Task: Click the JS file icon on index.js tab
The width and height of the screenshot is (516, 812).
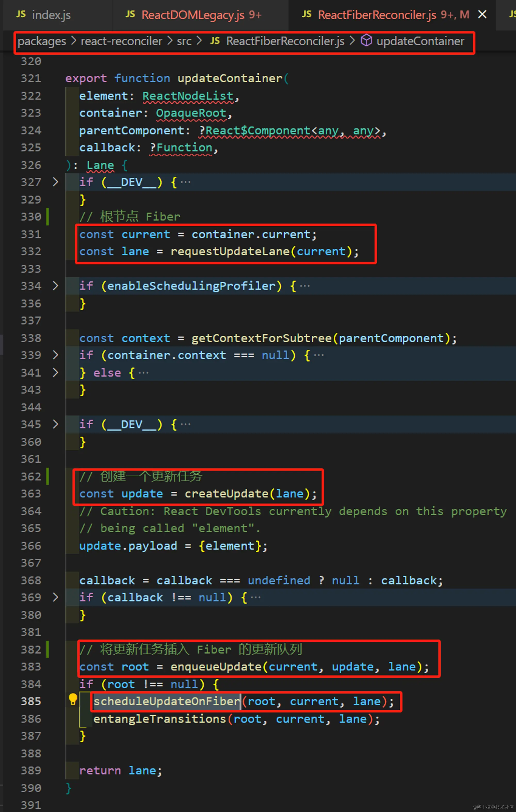Action: pyautogui.click(x=21, y=14)
